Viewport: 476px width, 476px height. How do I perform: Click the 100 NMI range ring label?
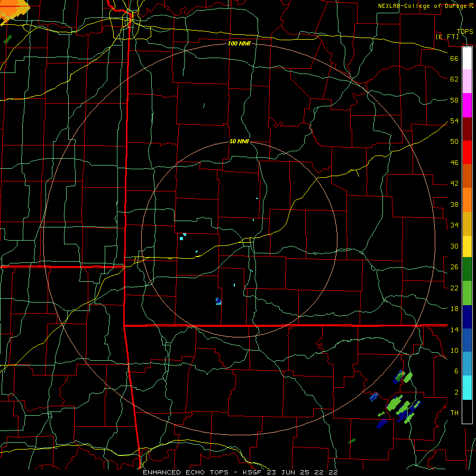click(x=239, y=43)
